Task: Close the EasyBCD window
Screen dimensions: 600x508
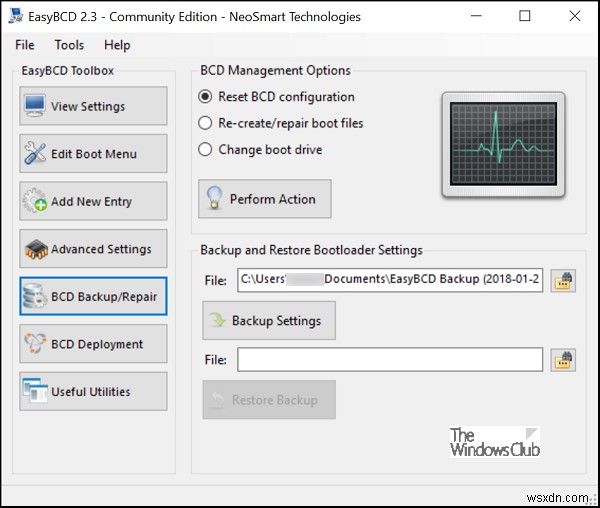Action: [575, 16]
